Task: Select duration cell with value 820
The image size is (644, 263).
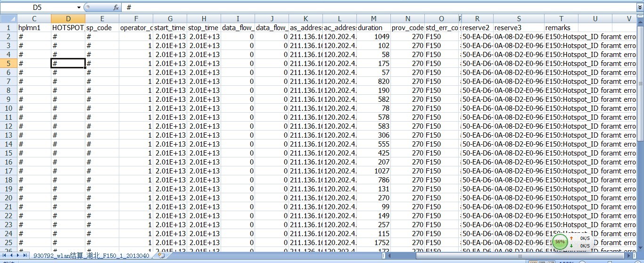Action: [x=373, y=81]
